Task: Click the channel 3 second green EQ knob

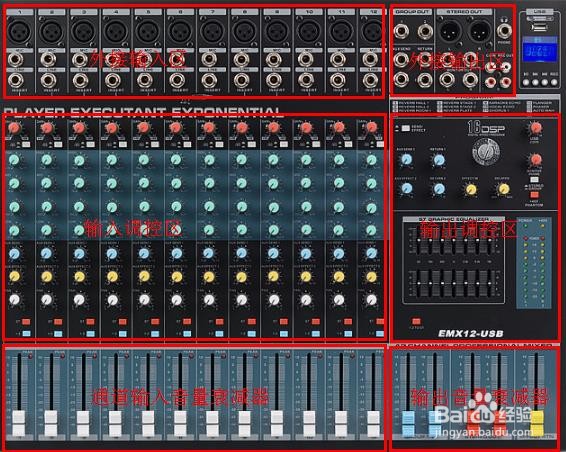Action: click(79, 183)
